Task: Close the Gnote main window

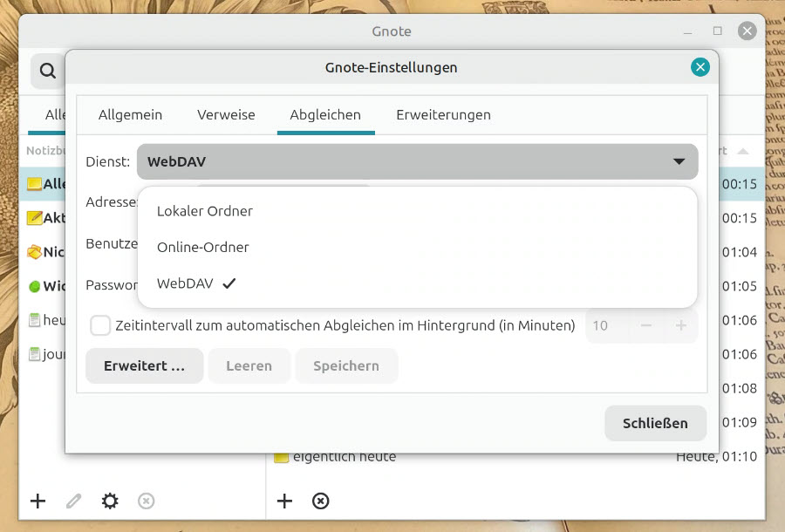Action: [747, 31]
